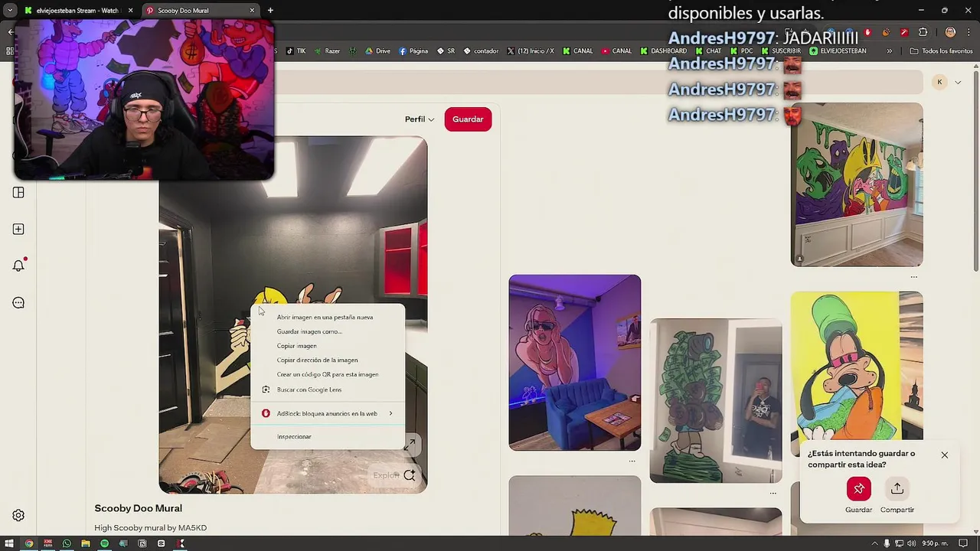Show more bookmarks with double chevron
The width and height of the screenshot is (980, 551).
click(889, 51)
